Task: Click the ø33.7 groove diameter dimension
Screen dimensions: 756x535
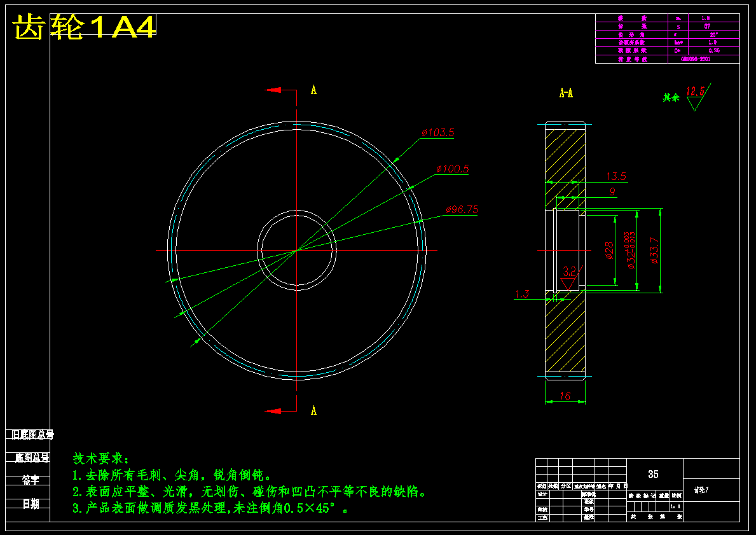Action: pyautogui.click(x=654, y=251)
